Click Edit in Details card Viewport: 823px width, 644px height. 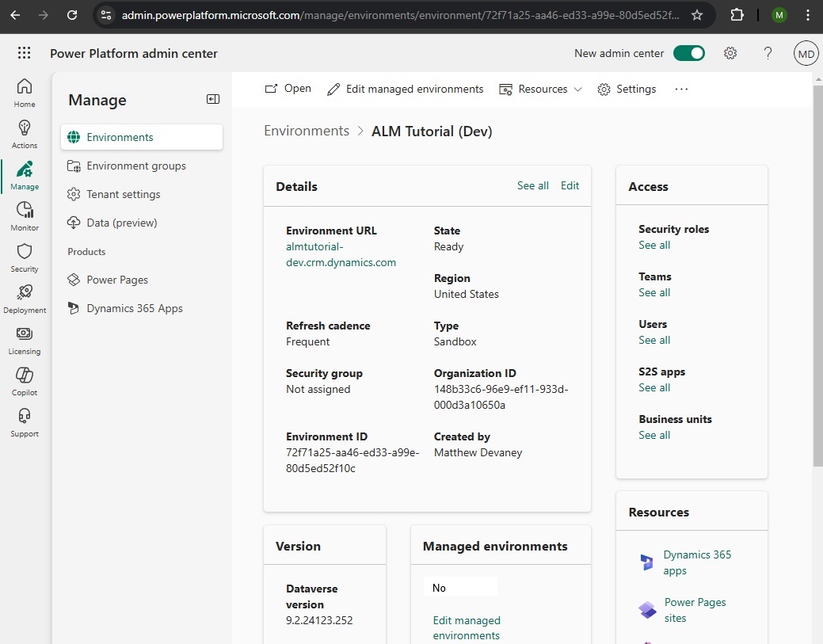pyautogui.click(x=570, y=185)
